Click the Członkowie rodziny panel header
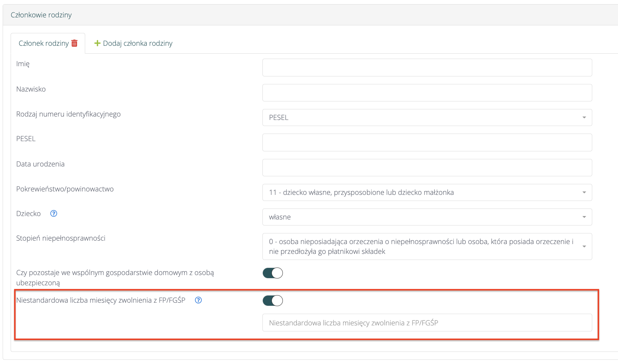This screenshot has width=618, height=364. [41, 15]
